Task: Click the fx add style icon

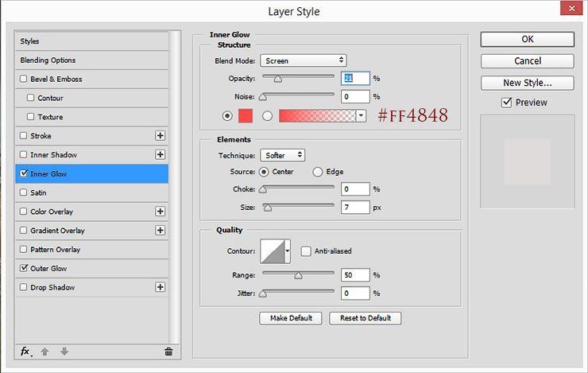Action: point(25,352)
